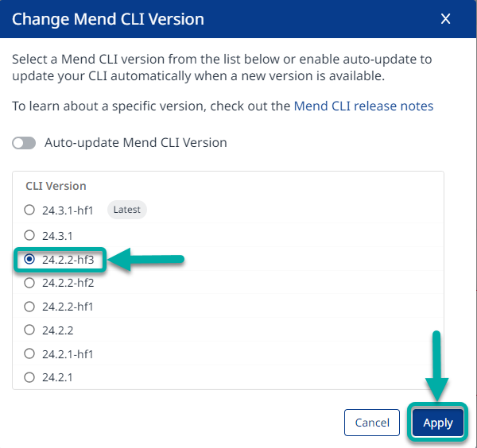Click the 24.2.1 version label text
The height and width of the screenshot is (448, 477).
[58, 377]
